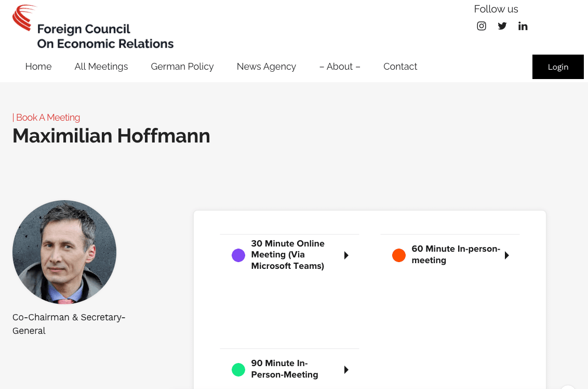Open the News Agency menu item
Viewport: 588px width, 389px height.
tap(266, 67)
